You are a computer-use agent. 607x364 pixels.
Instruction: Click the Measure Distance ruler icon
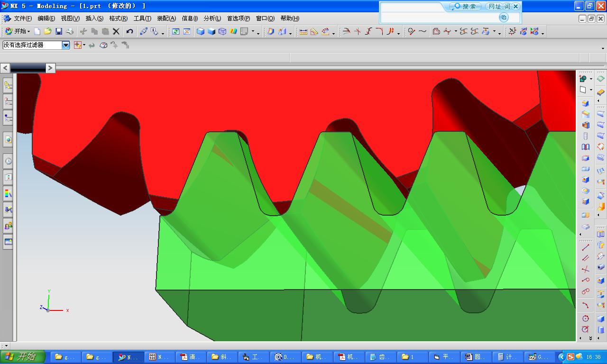pos(303,31)
